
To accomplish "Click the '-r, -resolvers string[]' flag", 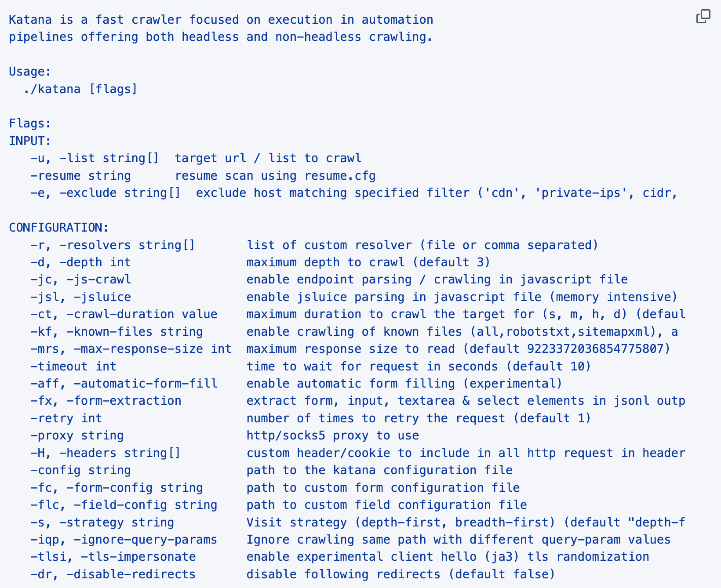I will click(x=112, y=245).
